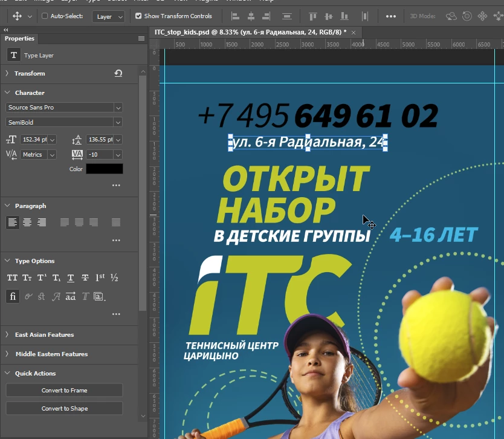Toggle Superscript style

click(42, 278)
